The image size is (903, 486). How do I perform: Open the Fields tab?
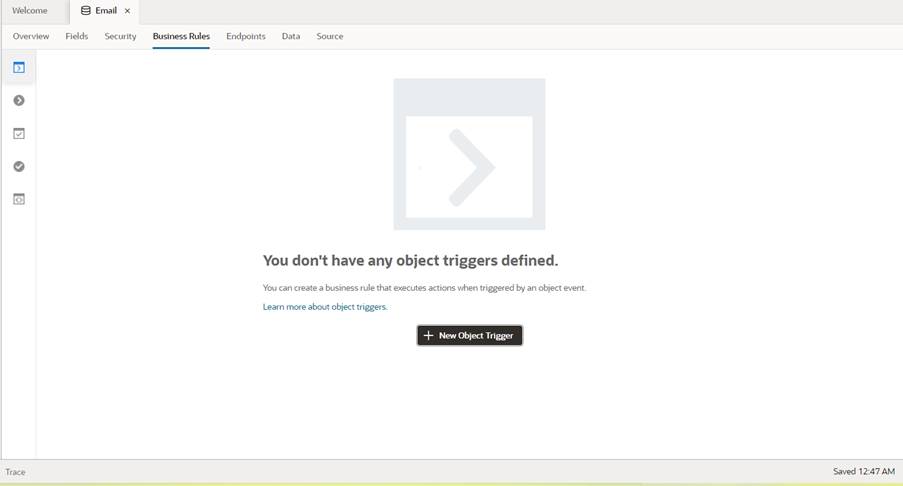[x=77, y=36]
